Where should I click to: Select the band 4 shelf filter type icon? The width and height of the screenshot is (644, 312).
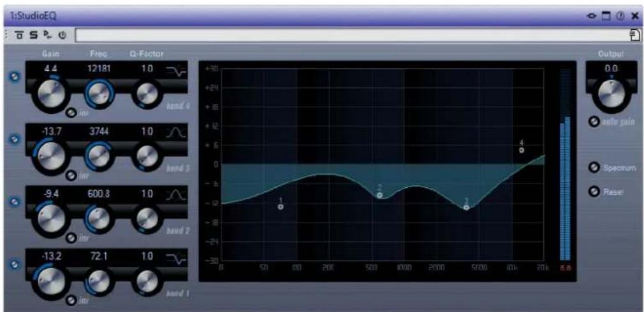(176, 71)
